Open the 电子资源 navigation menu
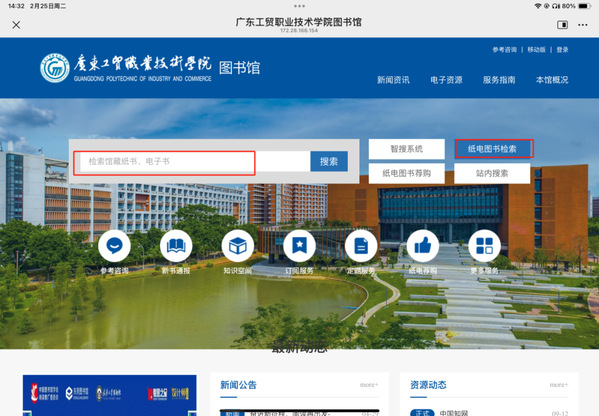The height and width of the screenshot is (416, 599). point(446,80)
